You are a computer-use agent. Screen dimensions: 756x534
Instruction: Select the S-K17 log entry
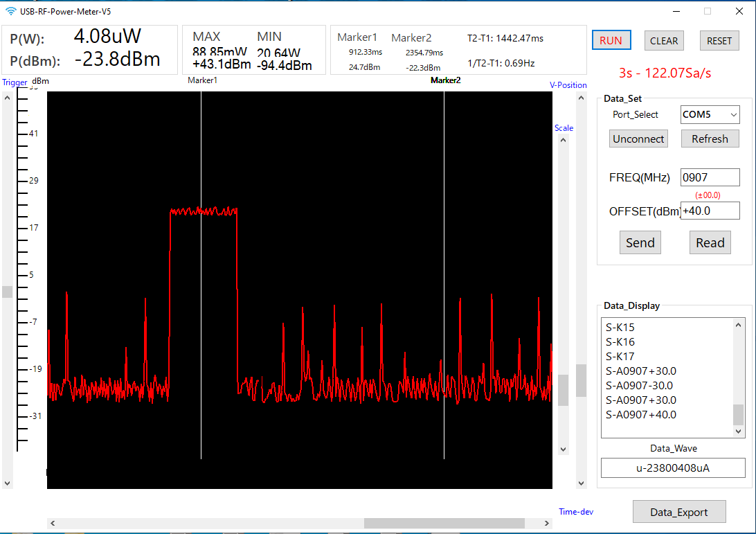pos(620,357)
